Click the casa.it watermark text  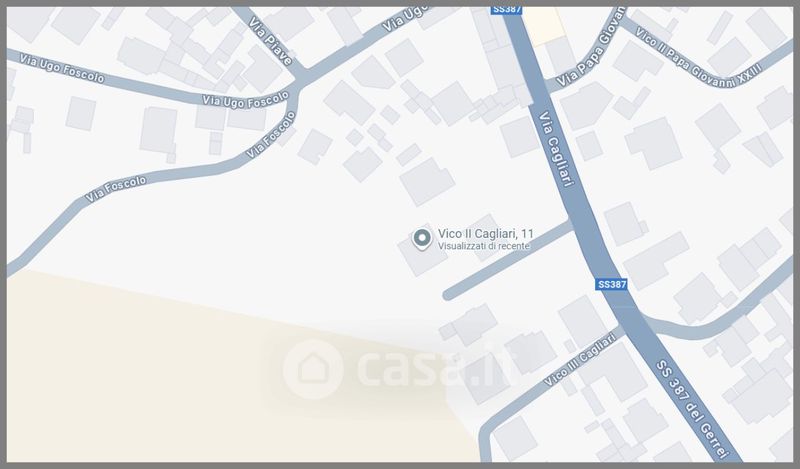(x=432, y=368)
